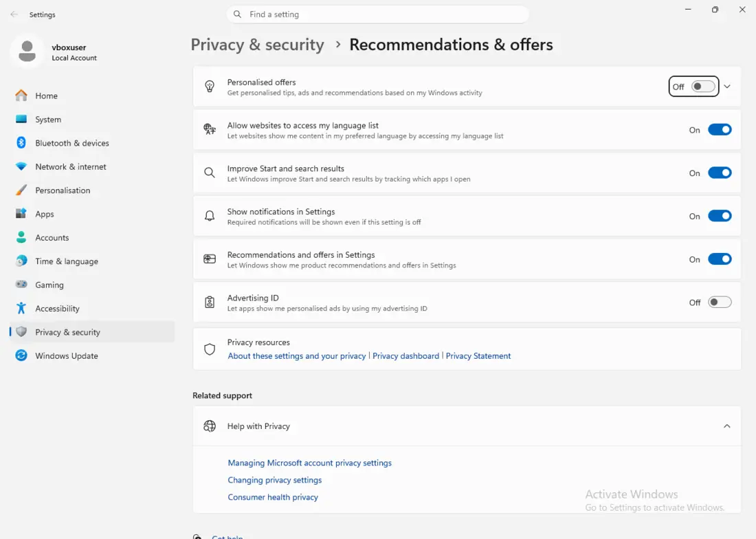The width and height of the screenshot is (756, 539).
Task: Turn on the Personalised offers toggle
Action: [703, 87]
